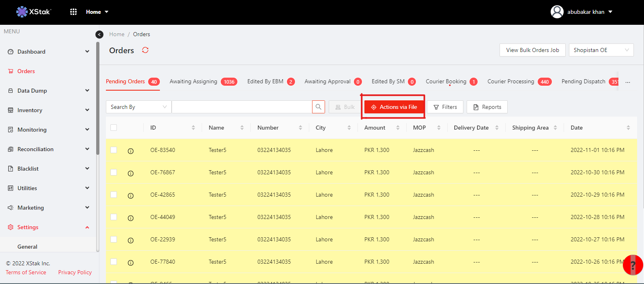Open the Search By dropdown
The width and height of the screenshot is (644, 284).
tap(138, 107)
